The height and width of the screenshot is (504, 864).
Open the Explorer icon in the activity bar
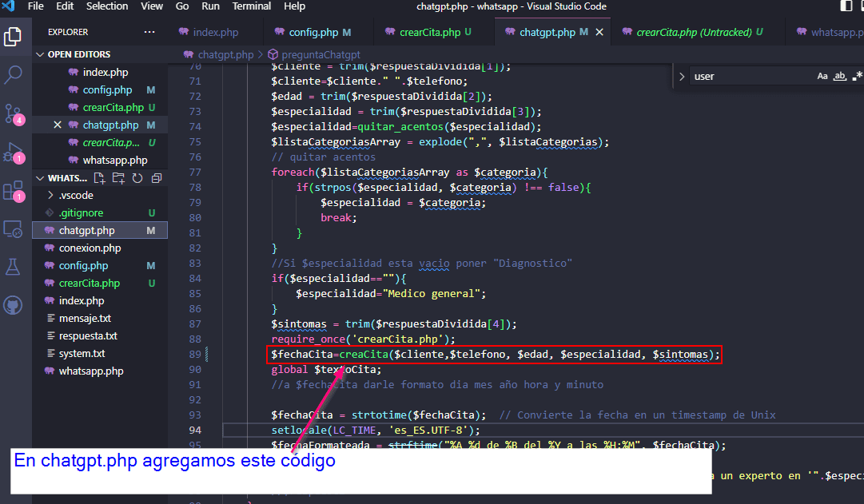13,38
